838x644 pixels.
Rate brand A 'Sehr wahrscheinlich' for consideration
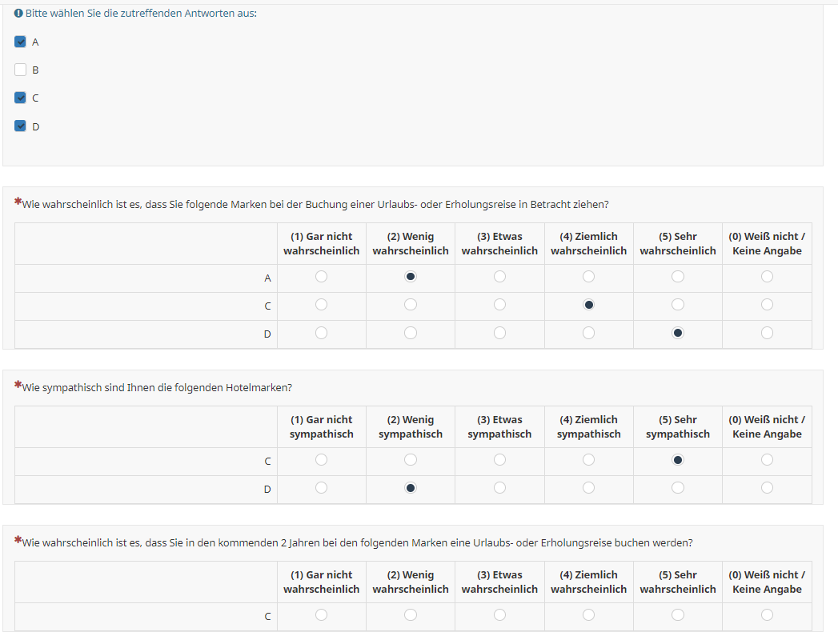click(x=678, y=277)
